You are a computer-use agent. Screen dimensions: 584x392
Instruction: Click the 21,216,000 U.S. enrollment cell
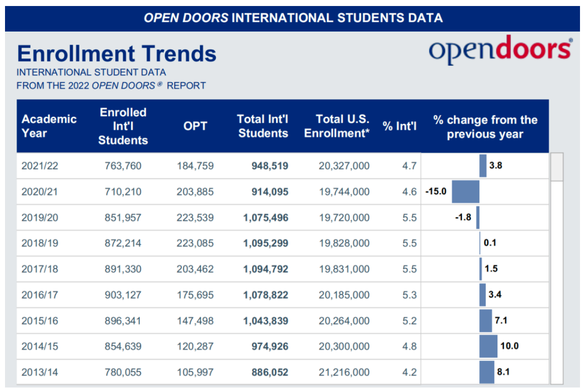[344, 372]
